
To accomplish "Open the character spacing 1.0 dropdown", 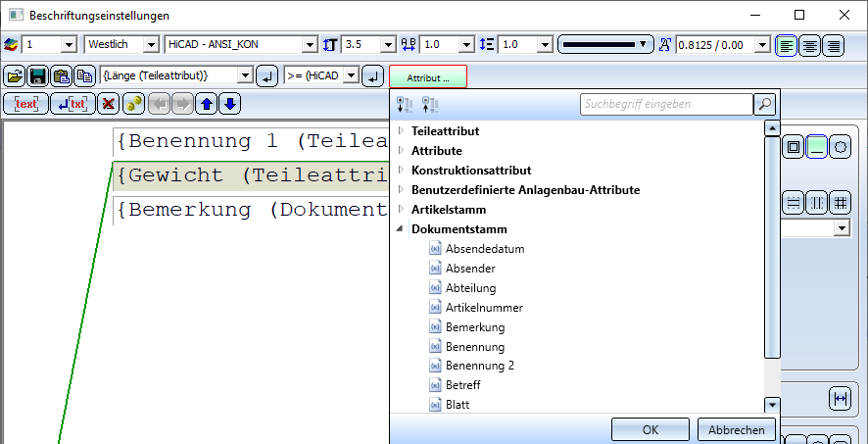I will 467,45.
